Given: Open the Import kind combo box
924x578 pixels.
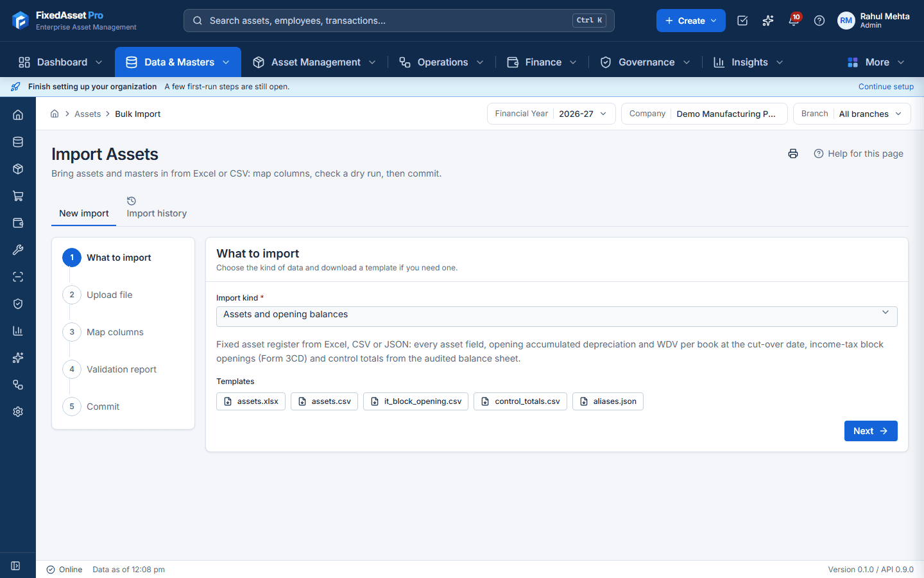Looking at the screenshot, I should (x=556, y=316).
